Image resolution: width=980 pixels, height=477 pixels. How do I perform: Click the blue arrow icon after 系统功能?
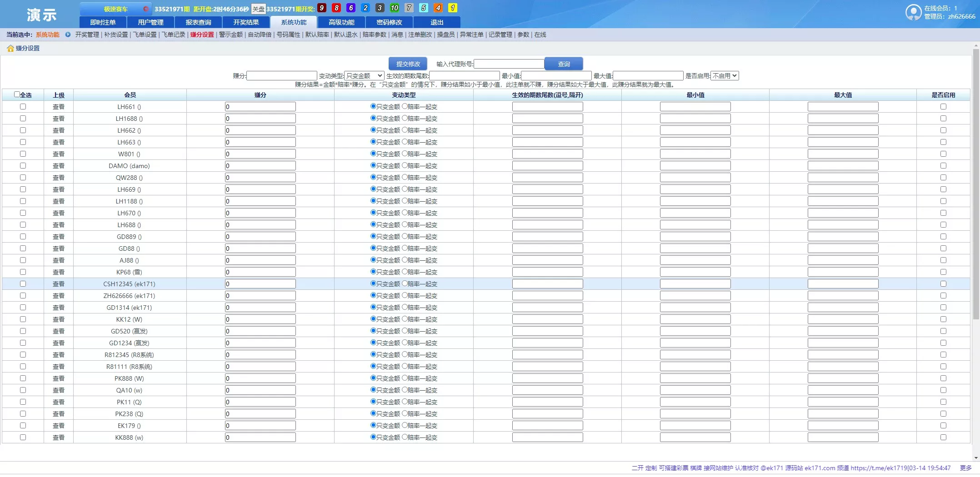pos(68,35)
